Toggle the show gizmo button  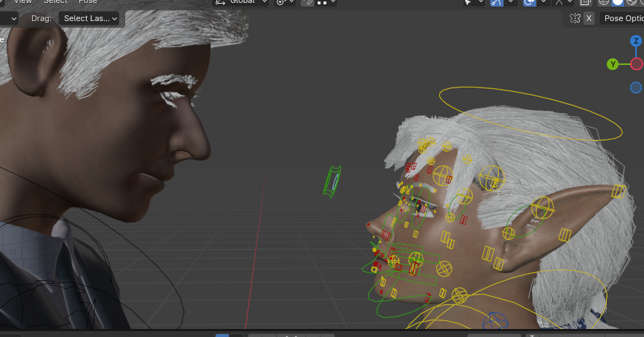[x=497, y=2]
